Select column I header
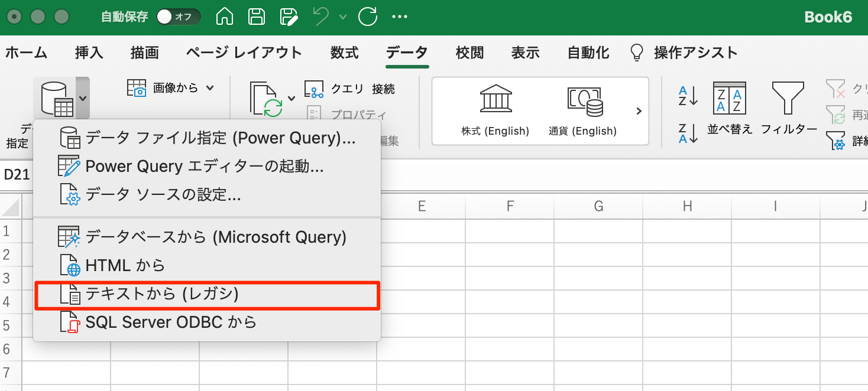This screenshot has height=391, width=868. click(x=775, y=206)
